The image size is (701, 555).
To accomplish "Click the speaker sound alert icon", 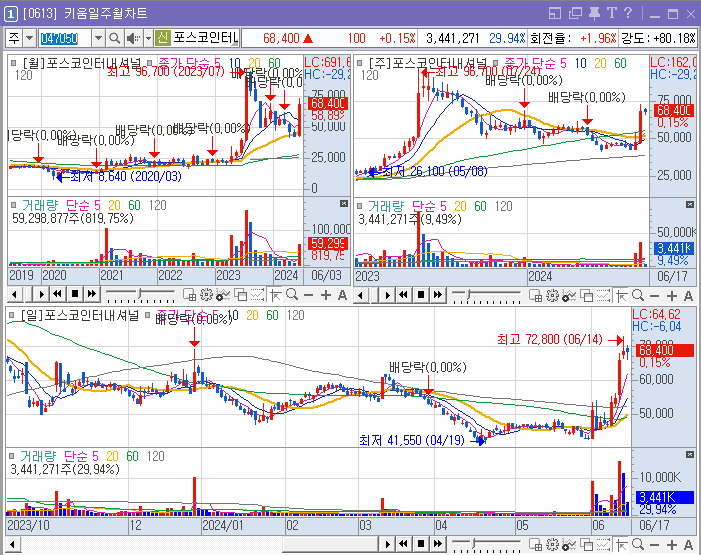I will coord(132,38).
